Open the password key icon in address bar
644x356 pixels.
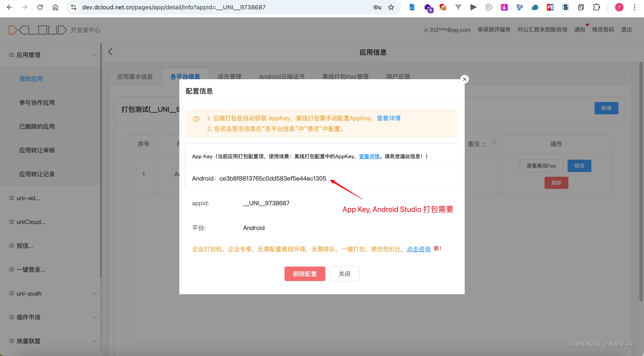pos(377,7)
